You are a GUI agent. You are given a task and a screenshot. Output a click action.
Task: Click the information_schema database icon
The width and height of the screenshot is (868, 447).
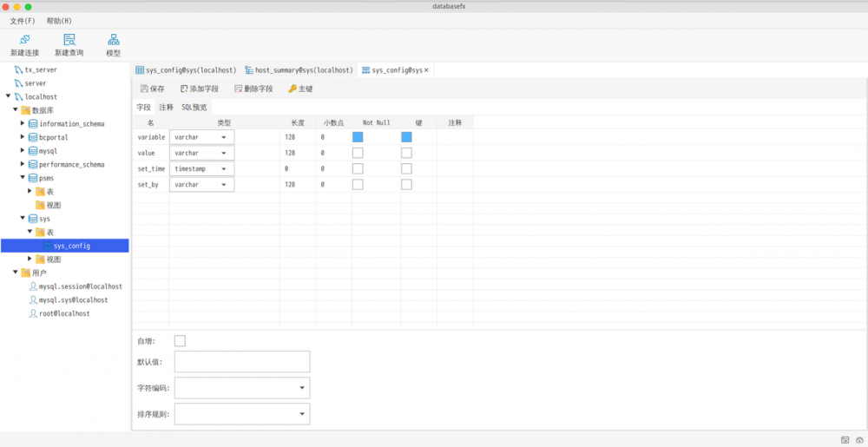[x=33, y=123]
